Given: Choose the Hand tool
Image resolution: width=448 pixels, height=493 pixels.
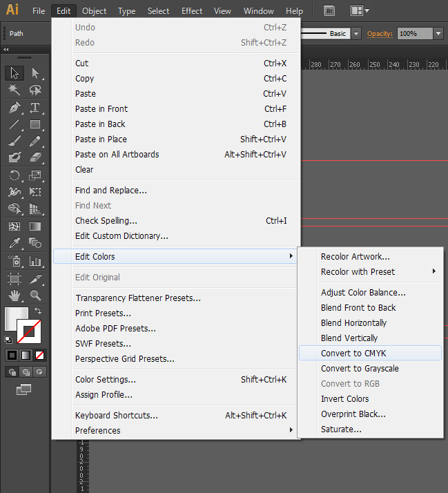Looking at the screenshot, I should tap(14, 296).
